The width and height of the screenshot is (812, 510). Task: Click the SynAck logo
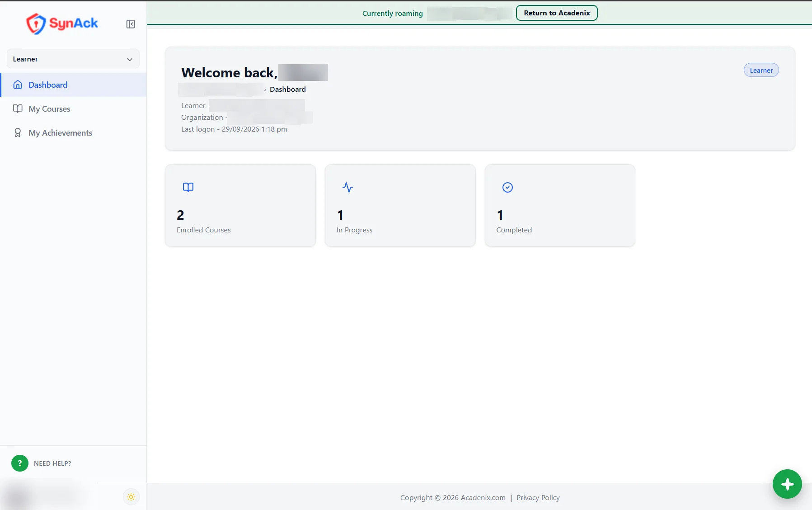62,24
